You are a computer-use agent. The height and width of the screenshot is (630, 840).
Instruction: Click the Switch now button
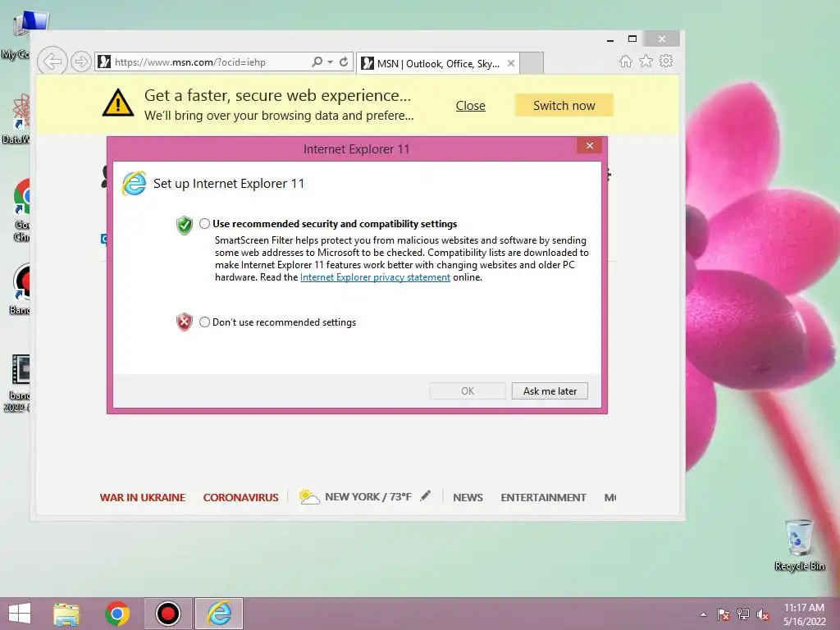click(x=564, y=106)
